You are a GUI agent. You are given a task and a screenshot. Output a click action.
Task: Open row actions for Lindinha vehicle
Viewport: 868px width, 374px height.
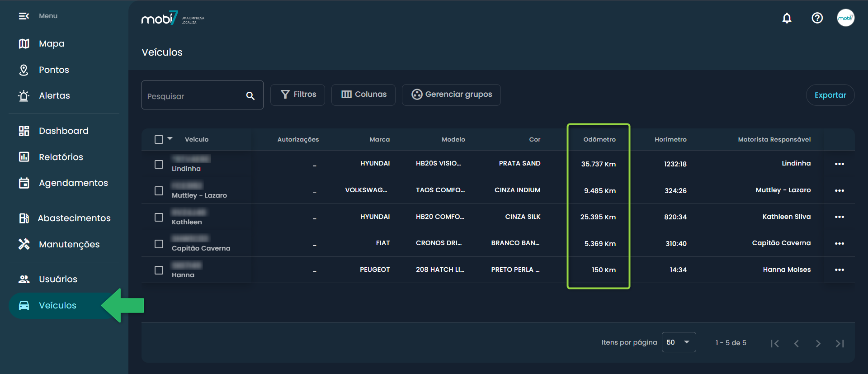click(839, 164)
